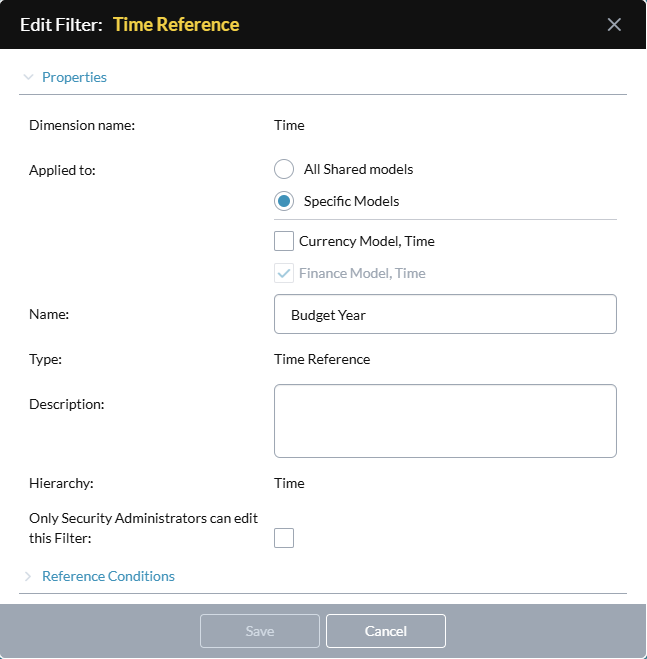647x659 pixels.
Task: Close the Edit Filter dialog with X
Action: [614, 24]
